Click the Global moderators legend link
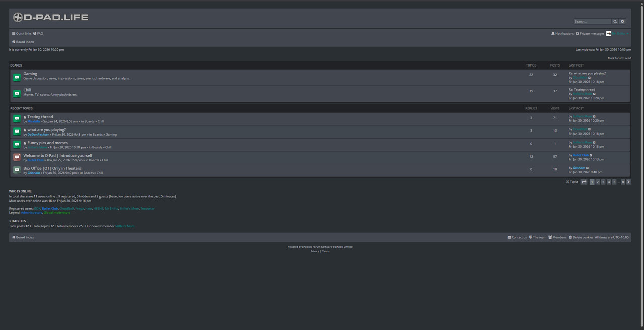This screenshot has height=330, width=644. (x=57, y=213)
